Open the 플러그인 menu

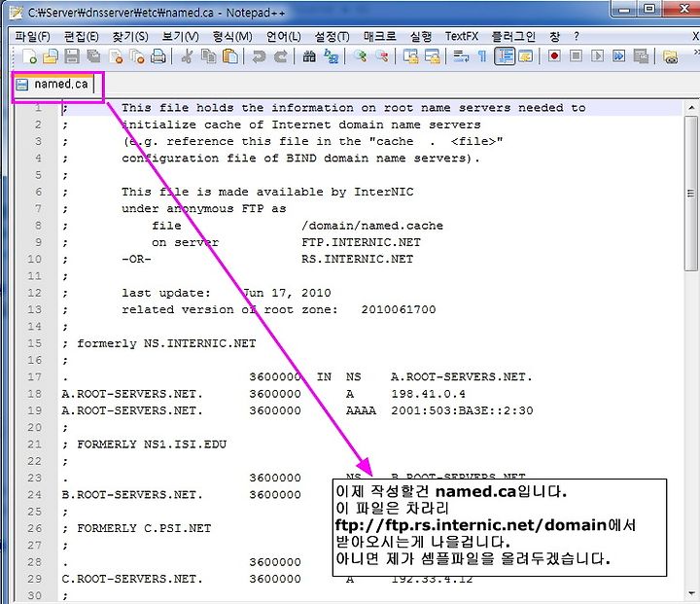(513, 37)
